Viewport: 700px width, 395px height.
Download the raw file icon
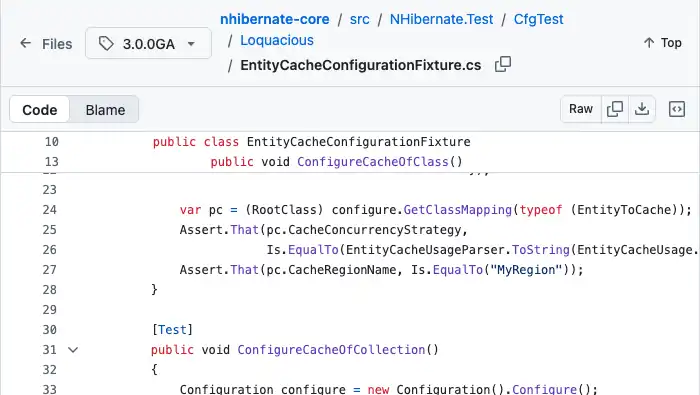642,109
